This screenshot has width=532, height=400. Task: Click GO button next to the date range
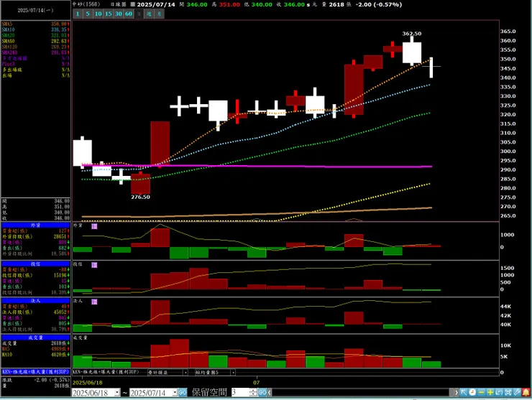(x=183, y=393)
